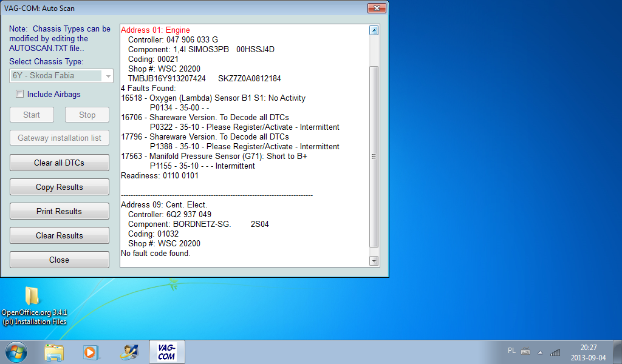
Task: Click the 'P0322 - 35-10' line
Action: [244, 127]
